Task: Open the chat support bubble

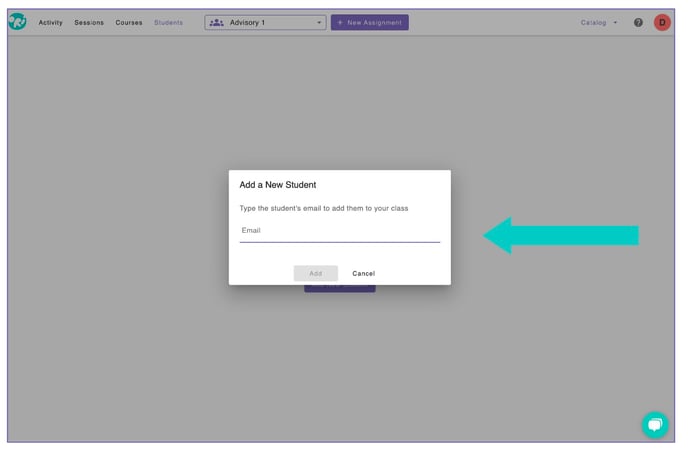Action: click(x=655, y=424)
